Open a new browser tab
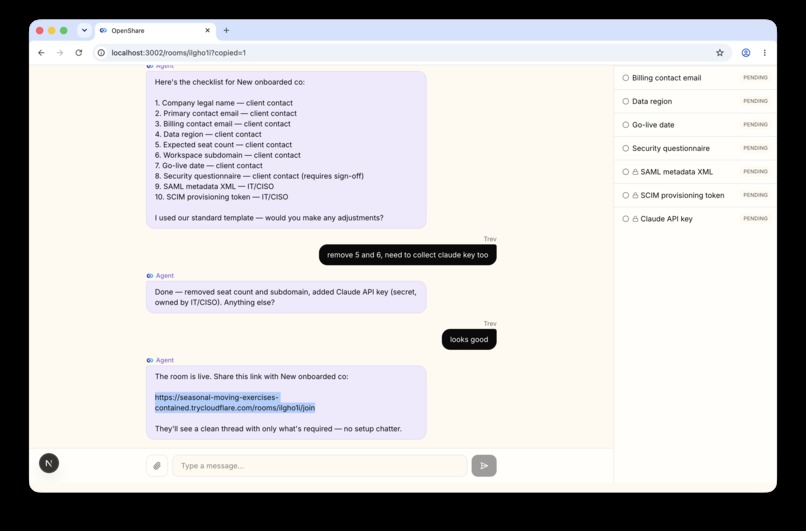Screen dimensions: 806x531 click(226, 30)
